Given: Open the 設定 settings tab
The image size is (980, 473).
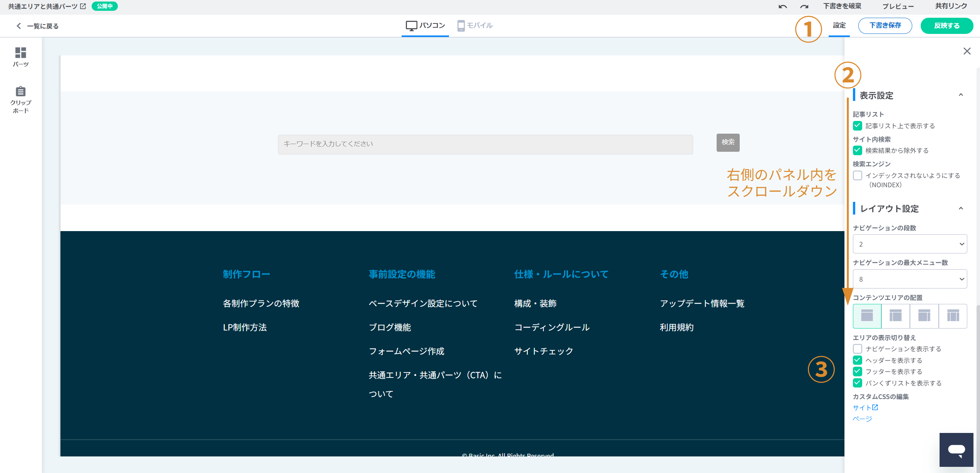Looking at the screenshot, I should tap(839, 25).
